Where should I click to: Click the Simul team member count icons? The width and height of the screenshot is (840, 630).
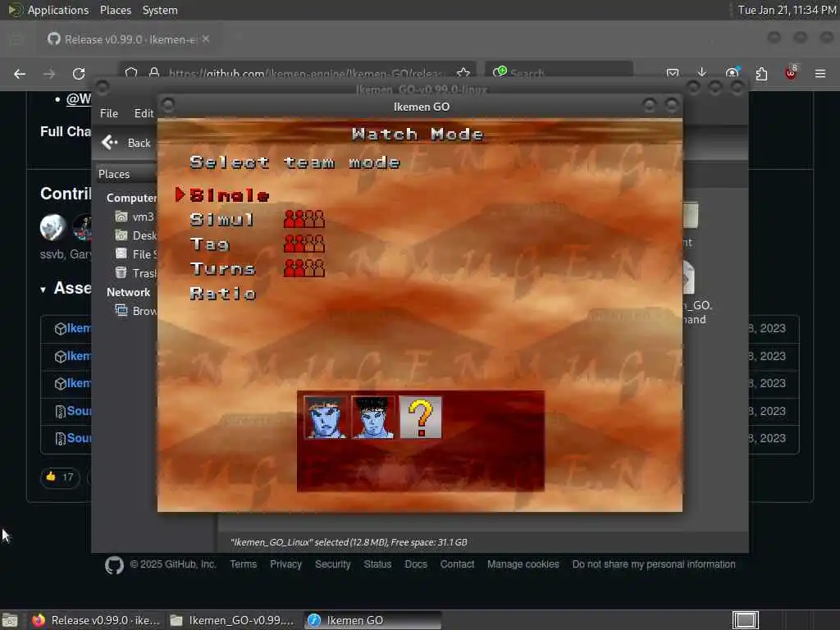pos(304,219)
